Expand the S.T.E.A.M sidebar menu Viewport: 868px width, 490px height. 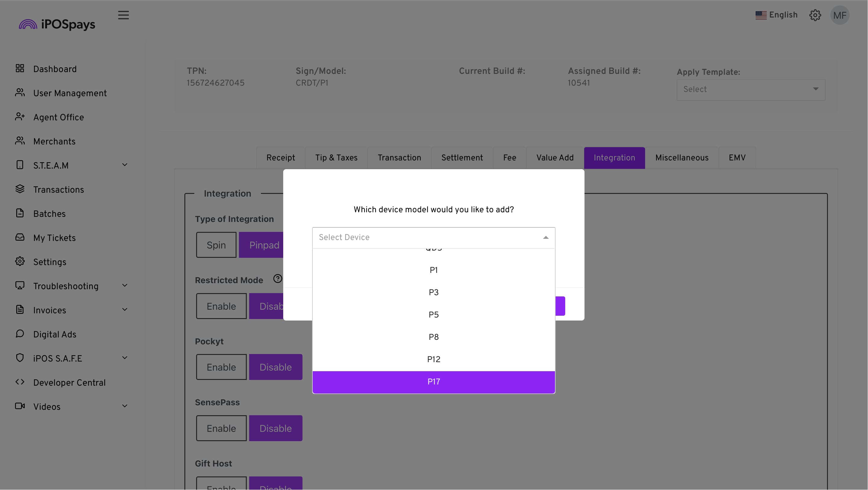click(124, 165)
